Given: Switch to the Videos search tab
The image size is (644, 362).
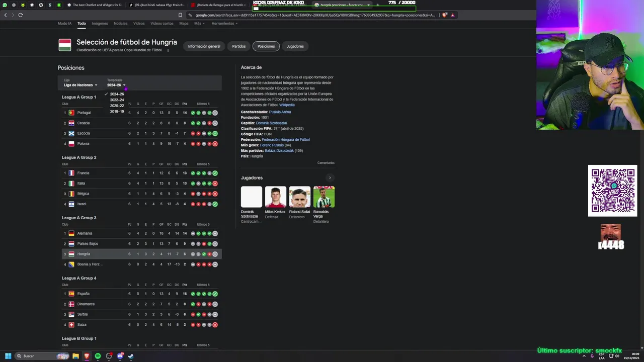Looking at the screenshot, I should (139, 24).
